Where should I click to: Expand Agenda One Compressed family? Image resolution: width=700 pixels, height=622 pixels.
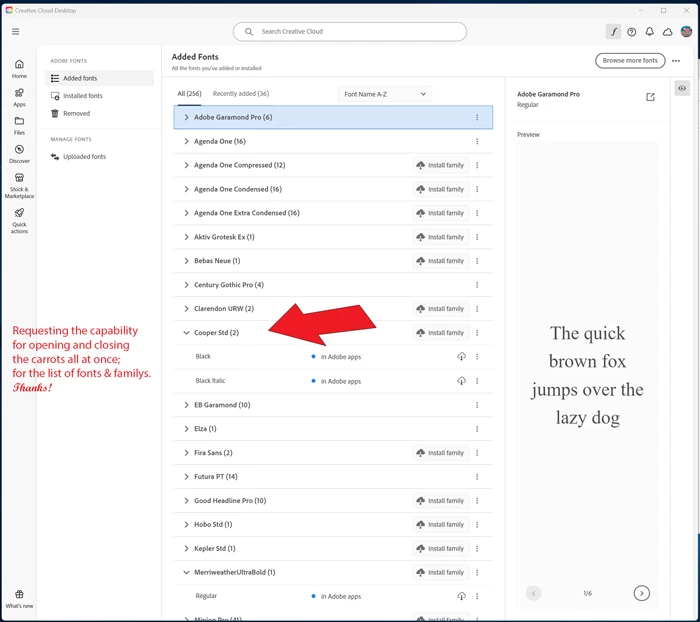(186, 165)
